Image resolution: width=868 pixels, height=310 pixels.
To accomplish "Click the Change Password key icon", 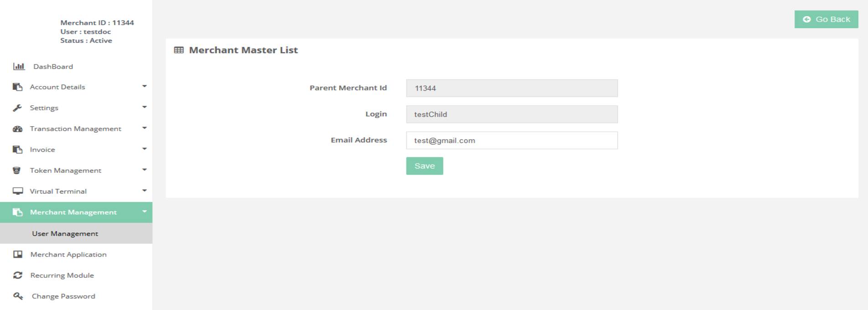I will click(18, 296).
